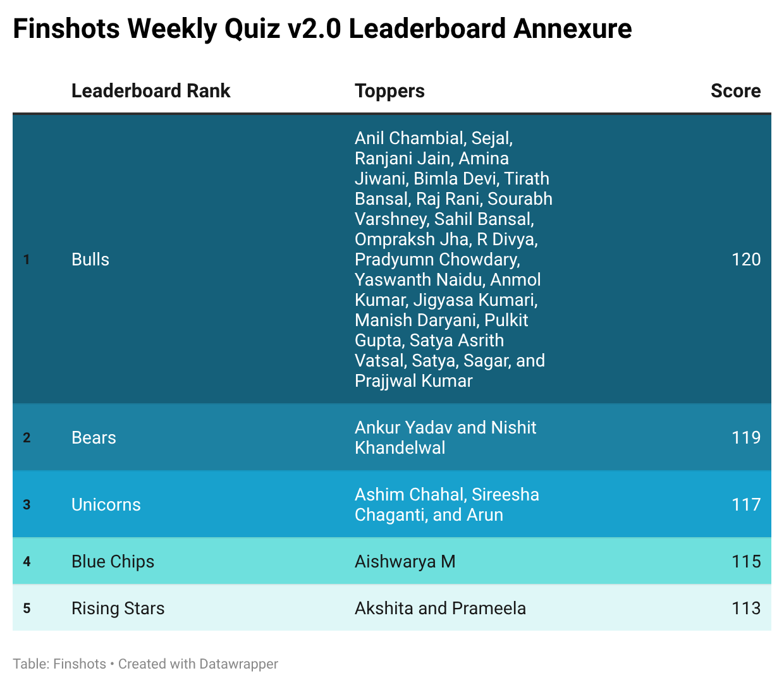Click the Aishwarya M toppers cell
The width and height of the screenshot is (784, 685).
coord(405,562)
